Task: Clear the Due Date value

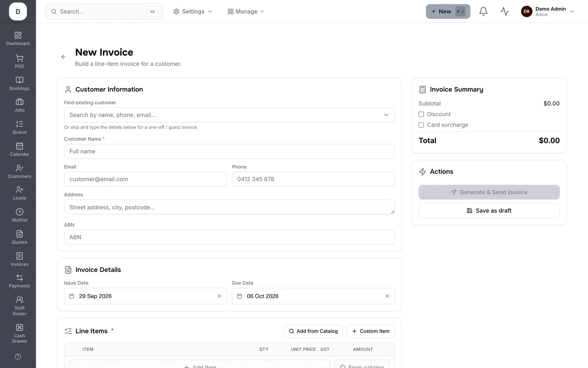Action: pyautogui.click(x=387, y=296)
